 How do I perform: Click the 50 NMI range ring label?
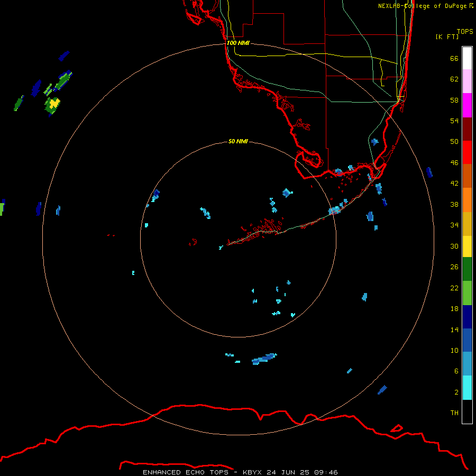click(x=238, y=141)
